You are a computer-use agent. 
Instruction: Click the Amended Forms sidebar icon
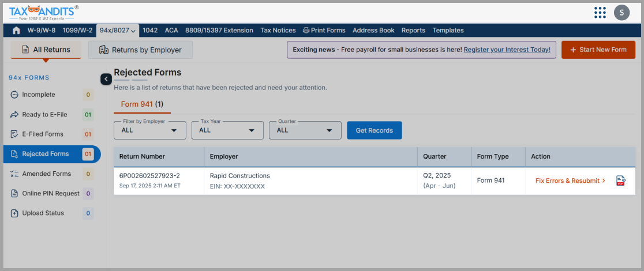[x=14, y=174]
